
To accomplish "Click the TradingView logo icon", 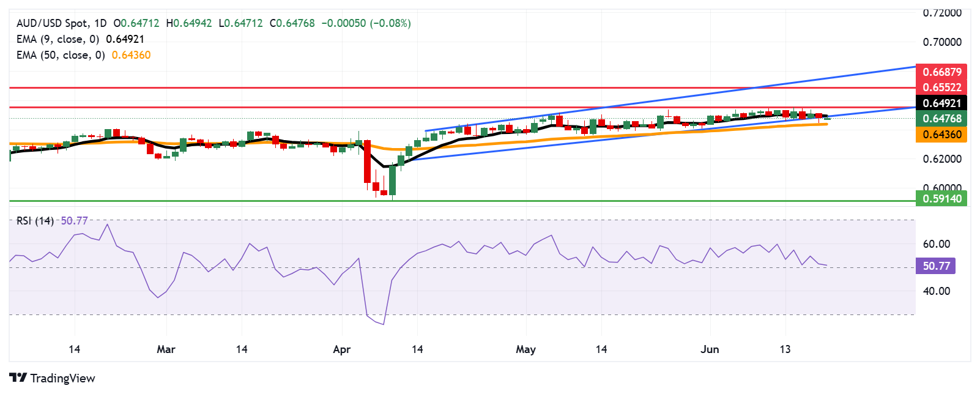I will tap(18, 378).
